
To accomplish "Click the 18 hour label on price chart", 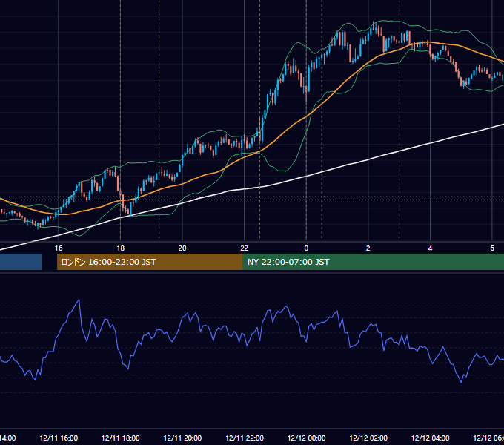I will 121,248.
